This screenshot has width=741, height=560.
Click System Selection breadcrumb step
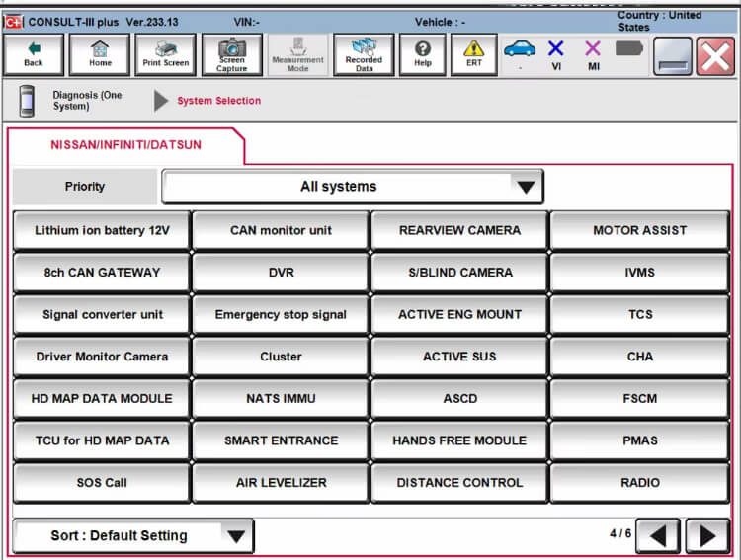point(218,101)
